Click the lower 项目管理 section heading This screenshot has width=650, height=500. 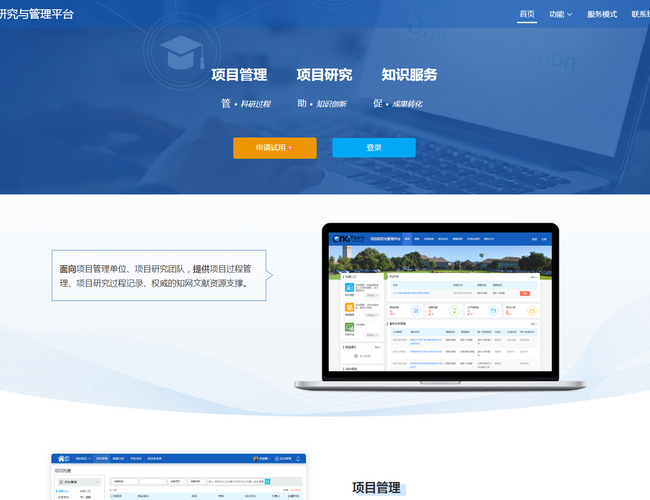tap(376, 488)
